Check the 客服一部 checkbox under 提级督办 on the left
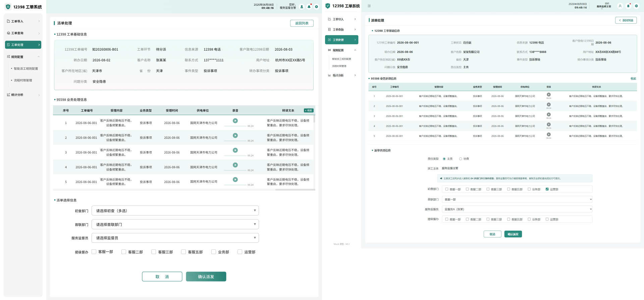Image resolution: width=644 pixels, height=300 pixels. click(94, 252)
